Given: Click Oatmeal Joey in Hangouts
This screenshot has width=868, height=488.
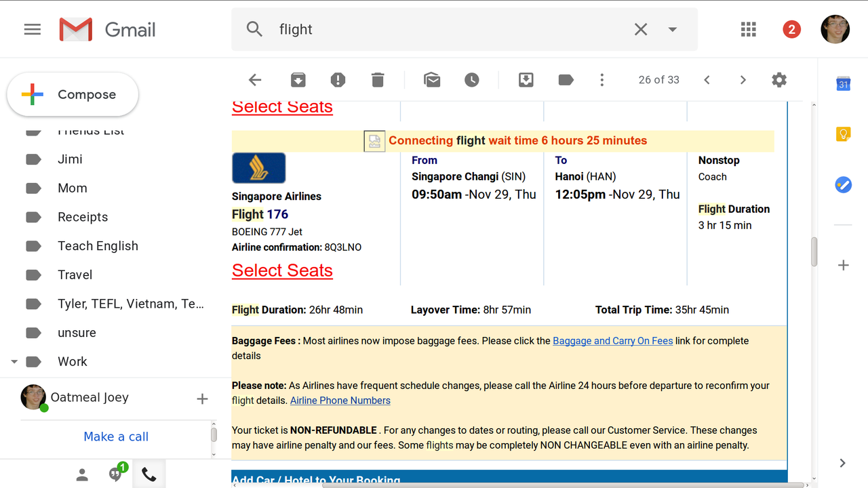Looking at the screenshot, I should [90, 398].
